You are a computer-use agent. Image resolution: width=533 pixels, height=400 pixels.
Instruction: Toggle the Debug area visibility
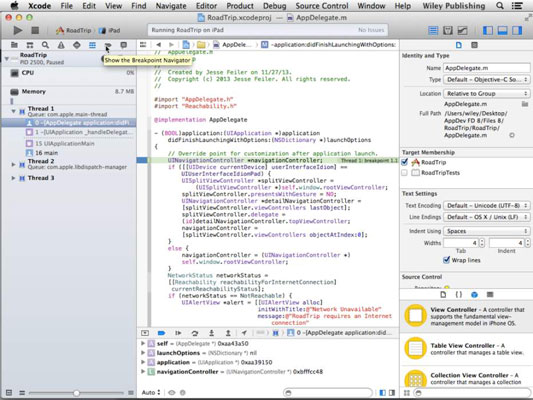coord(502,31)
